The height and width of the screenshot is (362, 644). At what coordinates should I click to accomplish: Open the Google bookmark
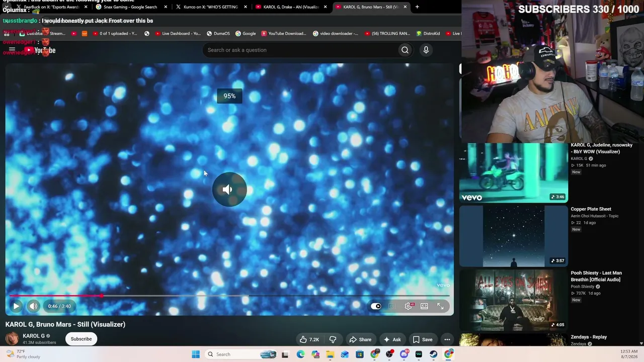coord(246,34)
